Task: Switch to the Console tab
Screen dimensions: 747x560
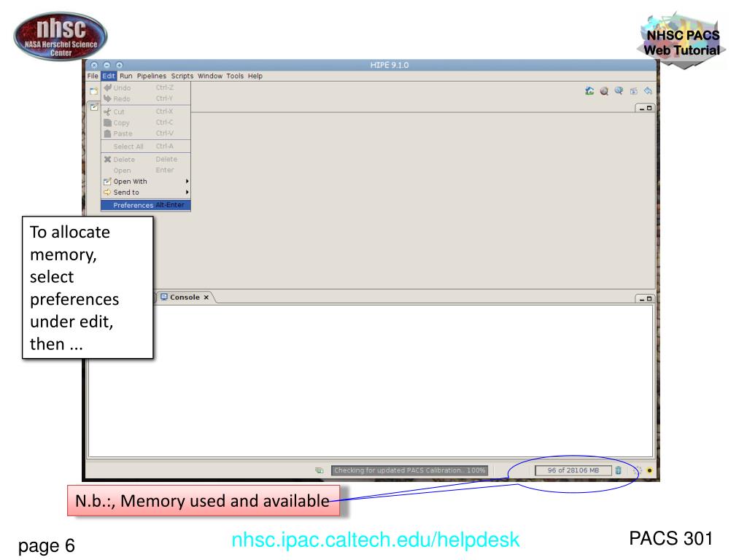Action: pos(185,297)
